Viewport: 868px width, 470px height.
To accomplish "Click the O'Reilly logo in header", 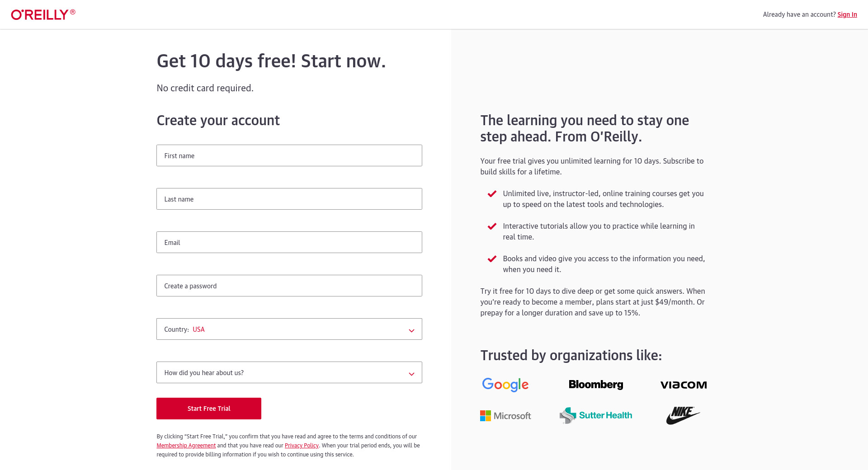I will click(x=43, y=14).
